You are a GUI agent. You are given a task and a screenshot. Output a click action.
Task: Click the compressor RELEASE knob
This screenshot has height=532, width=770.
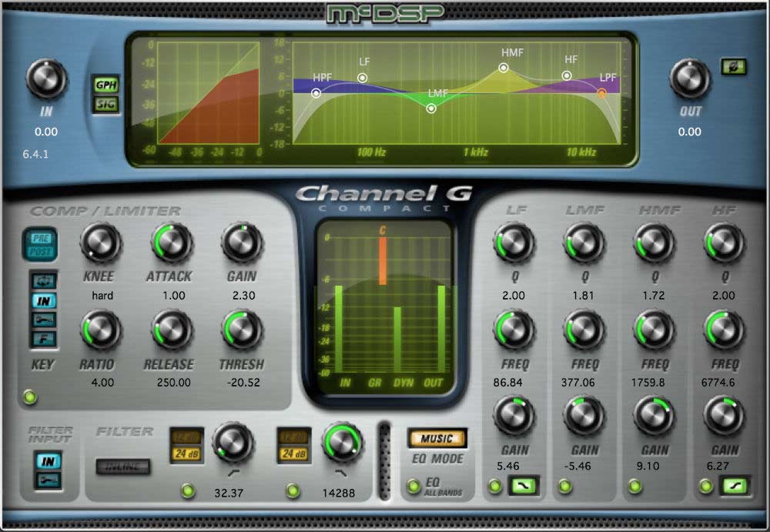tap(172, 330)
